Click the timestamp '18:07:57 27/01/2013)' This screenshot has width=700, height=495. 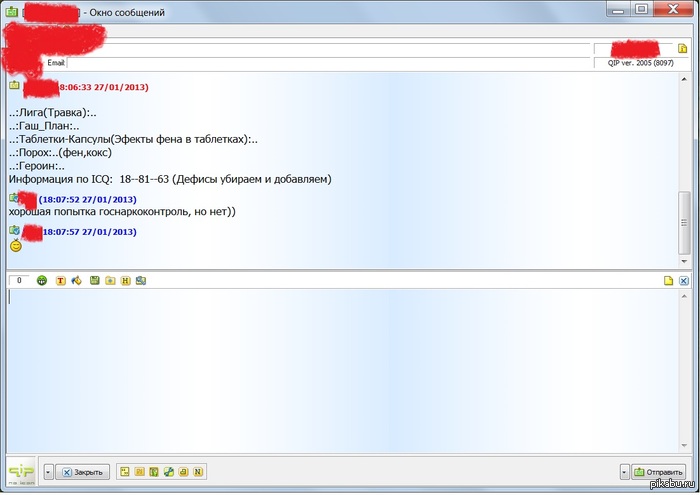[x=90, y=232]
